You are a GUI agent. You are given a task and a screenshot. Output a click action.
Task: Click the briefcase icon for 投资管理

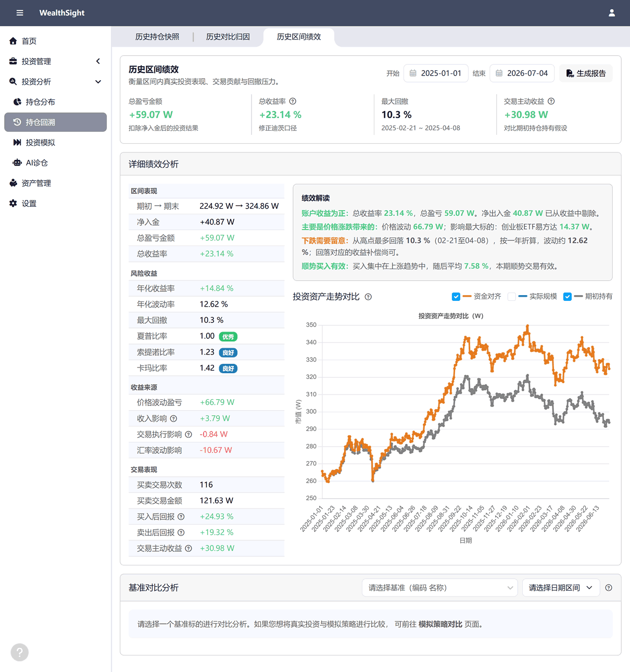click(13, 61)
